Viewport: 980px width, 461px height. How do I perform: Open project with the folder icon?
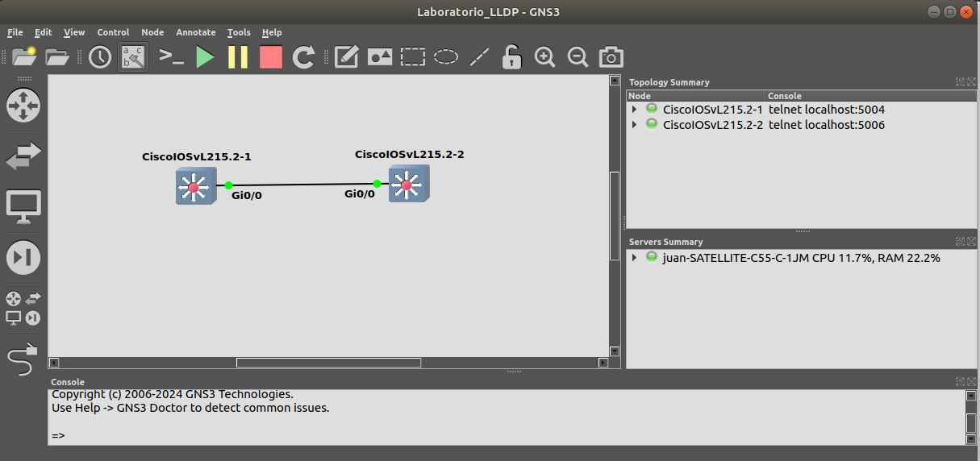(x=57, y=56)
